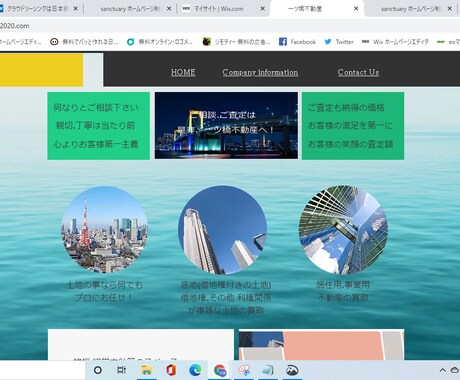Click the green box reading 何なりとご相談下さい
The height and width of the screenshot is (380, 460).
pos(99,126)
